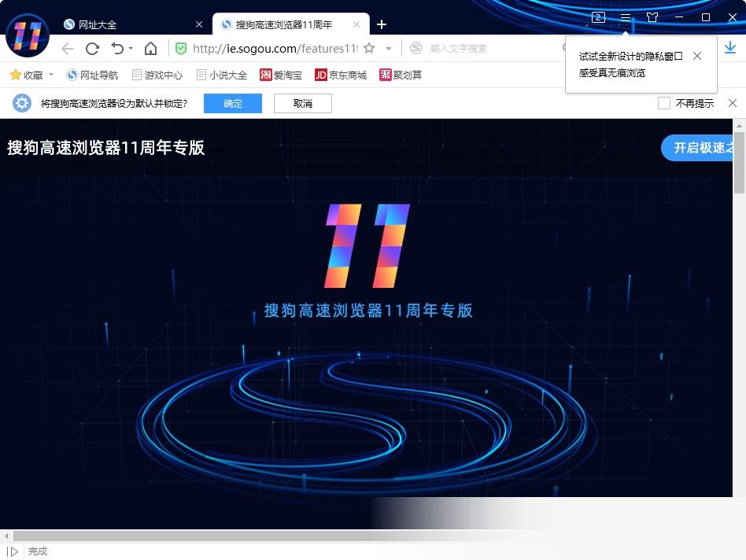The image size is (746, 560).
Task: Click the green security shield icon
Action: [181, 49]
